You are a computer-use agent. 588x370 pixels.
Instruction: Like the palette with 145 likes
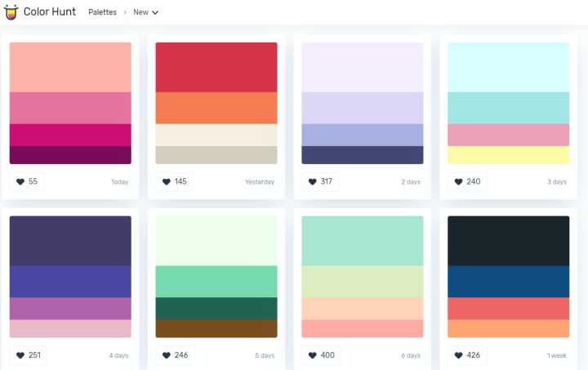pyautogui.click(x=175, y=182)
